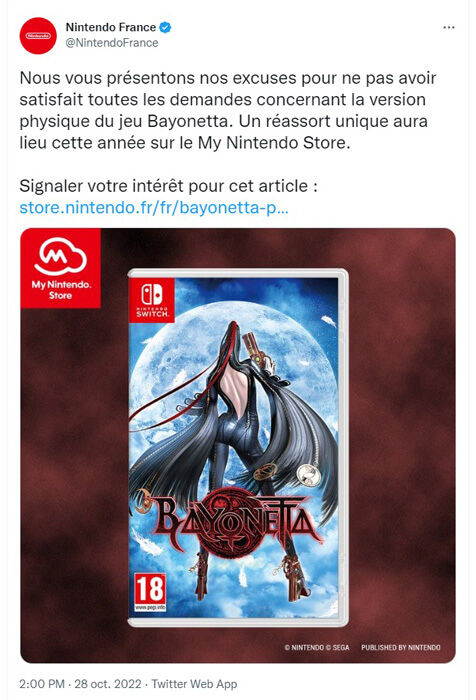
Task: Click the 'Signaler votre intérêt' text line
Action: tap(168, 186)
